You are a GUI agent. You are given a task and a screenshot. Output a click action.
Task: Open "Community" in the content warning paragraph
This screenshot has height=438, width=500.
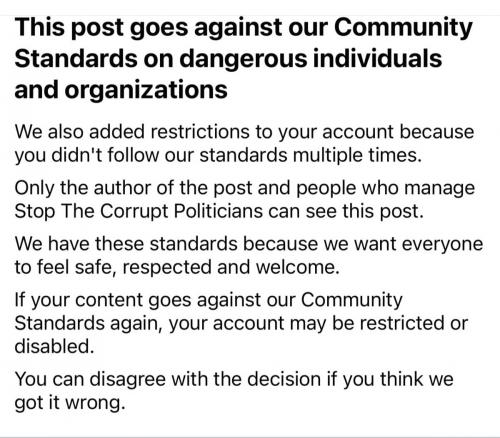pos(352,300)
